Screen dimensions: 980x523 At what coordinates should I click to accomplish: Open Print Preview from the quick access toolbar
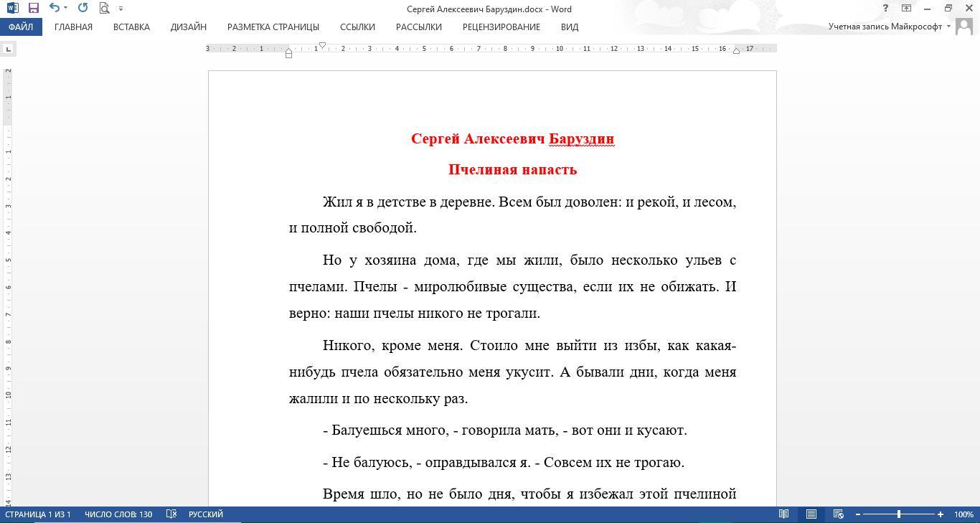tap(104, 9)
